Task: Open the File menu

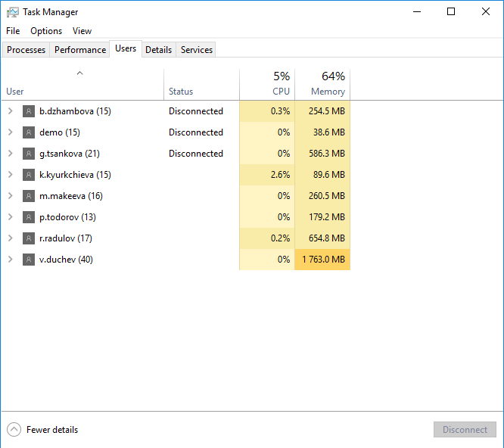Action: (13, 31)
